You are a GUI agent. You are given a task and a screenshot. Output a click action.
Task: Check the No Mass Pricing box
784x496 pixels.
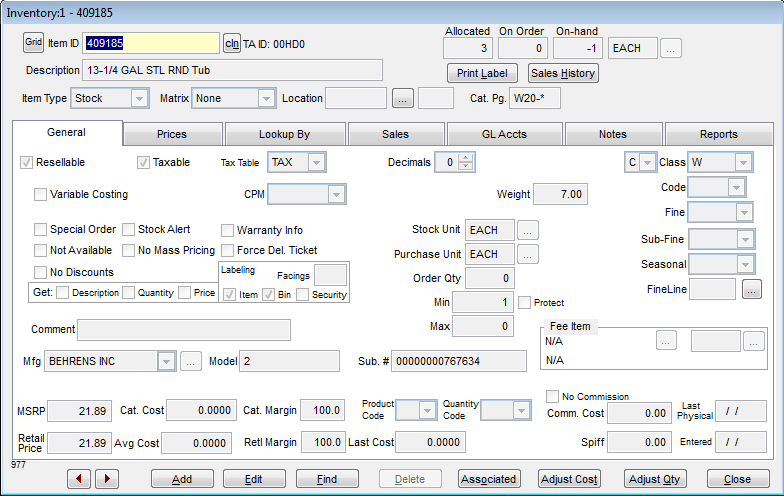(x=128, y=250)
